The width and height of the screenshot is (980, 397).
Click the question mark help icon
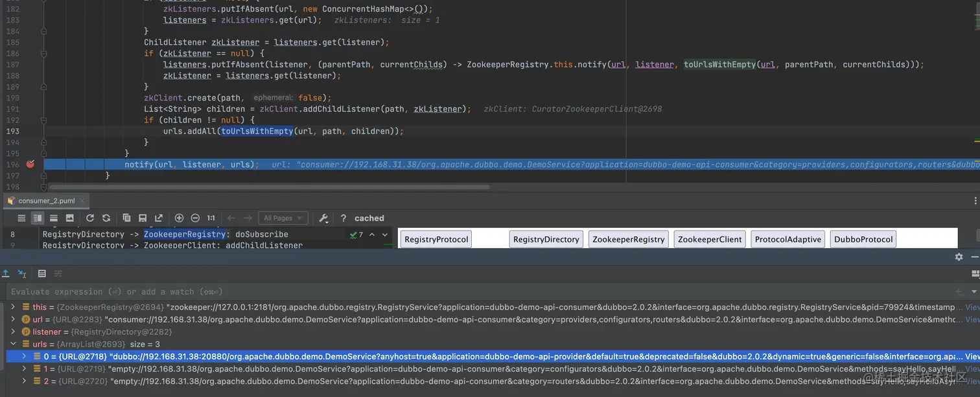pyautogui.click(x=344, y=218)
